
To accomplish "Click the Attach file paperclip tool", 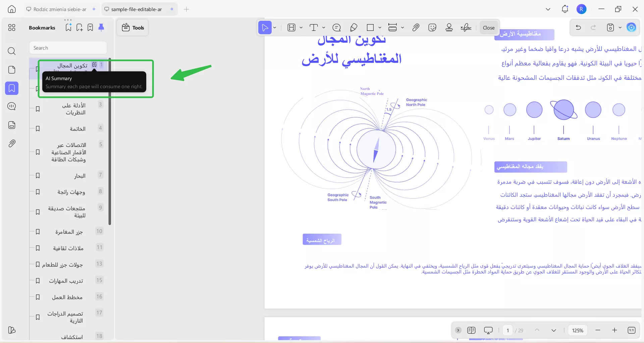I will tap(416, 27).
